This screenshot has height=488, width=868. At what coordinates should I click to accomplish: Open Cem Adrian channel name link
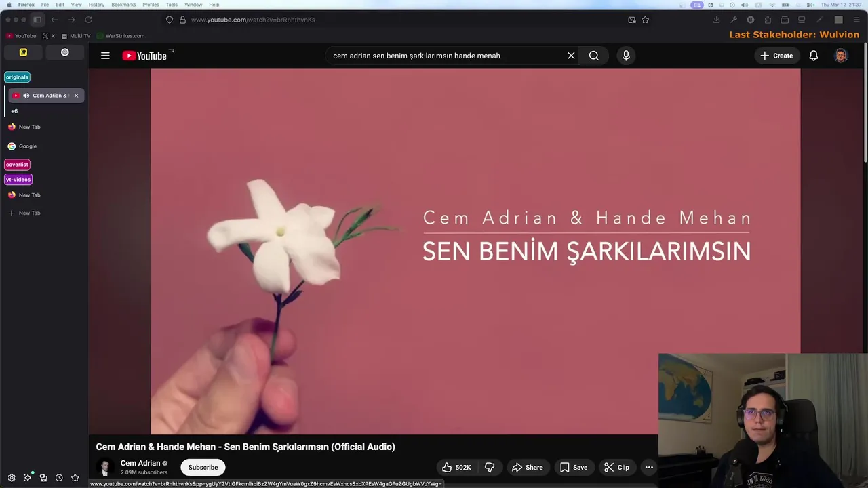140,463
